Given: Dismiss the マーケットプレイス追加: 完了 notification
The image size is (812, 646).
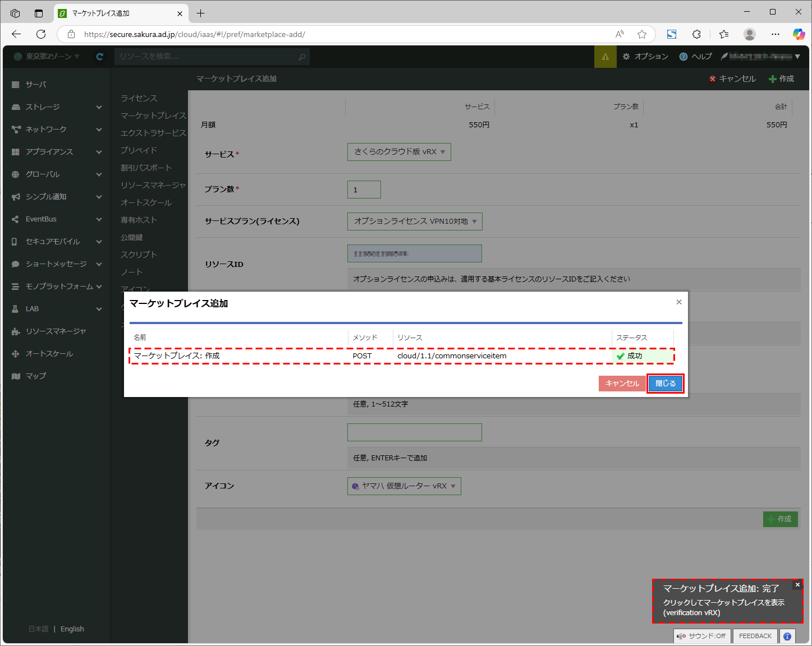Looking at the screenshot, I should coord(797,585).
